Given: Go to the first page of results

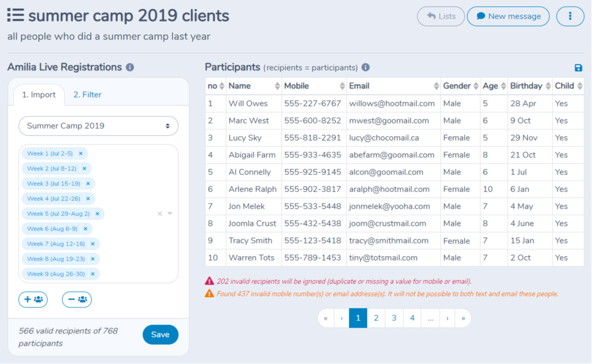Looking at the screenshot, I should pyautogui.click(x=326, y=318).
